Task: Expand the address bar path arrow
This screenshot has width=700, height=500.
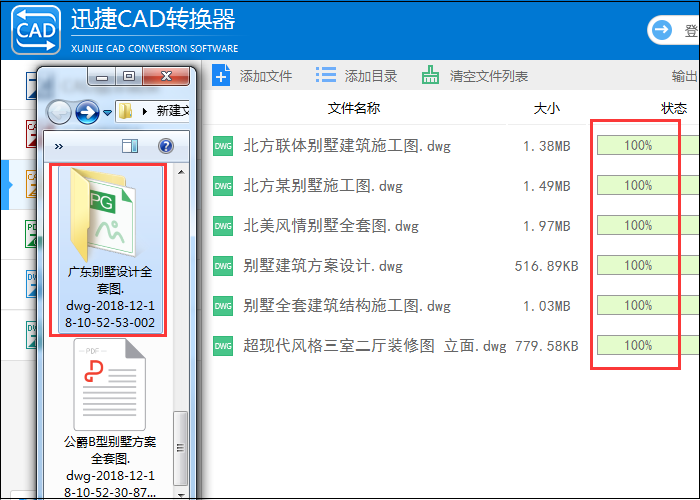Action: (x=144, y=111)
